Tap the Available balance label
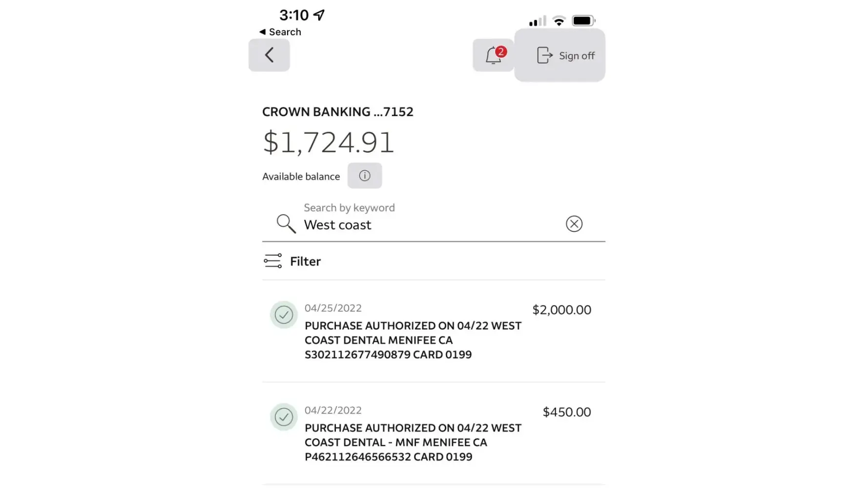Screen dimensions: 868x488 [x=301, y=177]
